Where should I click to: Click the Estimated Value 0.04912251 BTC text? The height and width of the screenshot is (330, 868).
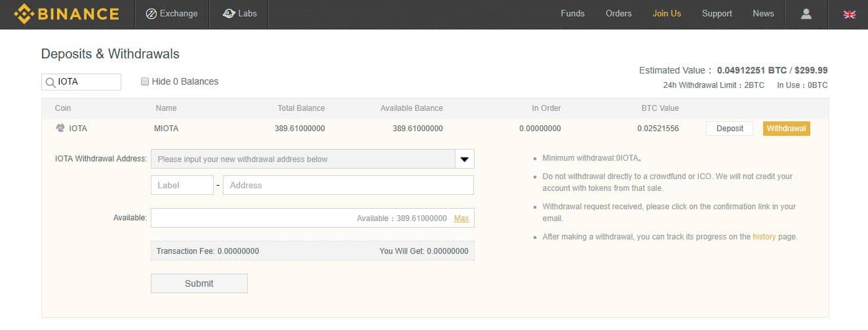pos(734,70)
